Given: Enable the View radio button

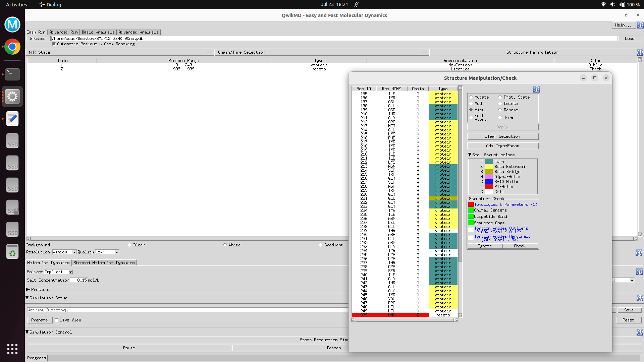Looking at the screenshot, I should [x=471, y=110].
